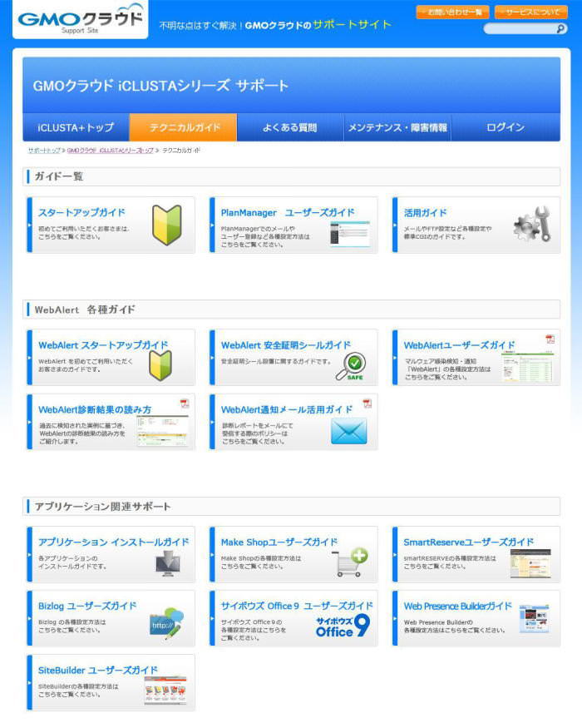Open Bizlog ユーザーズガイド link

tap(88, 607)
